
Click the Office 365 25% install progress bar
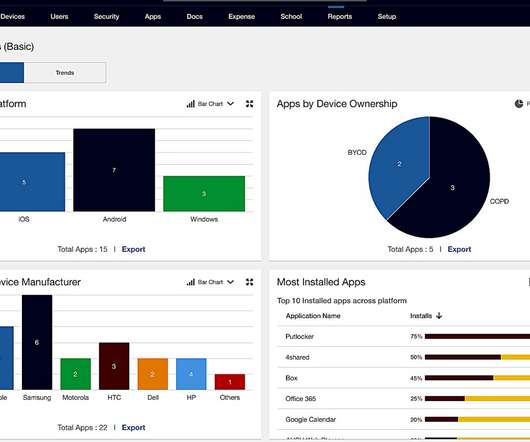(x=477, y=399)
